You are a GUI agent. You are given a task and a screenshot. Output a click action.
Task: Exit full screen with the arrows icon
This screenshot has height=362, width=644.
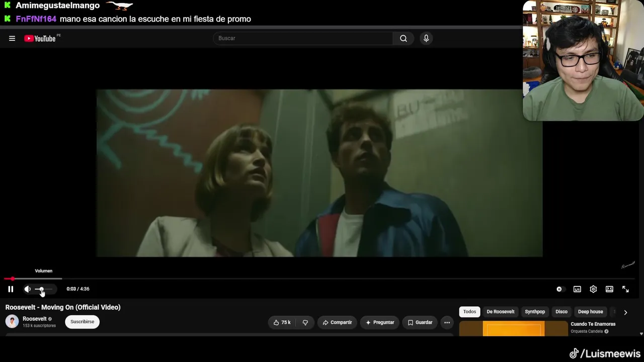(x=625, y=289)
